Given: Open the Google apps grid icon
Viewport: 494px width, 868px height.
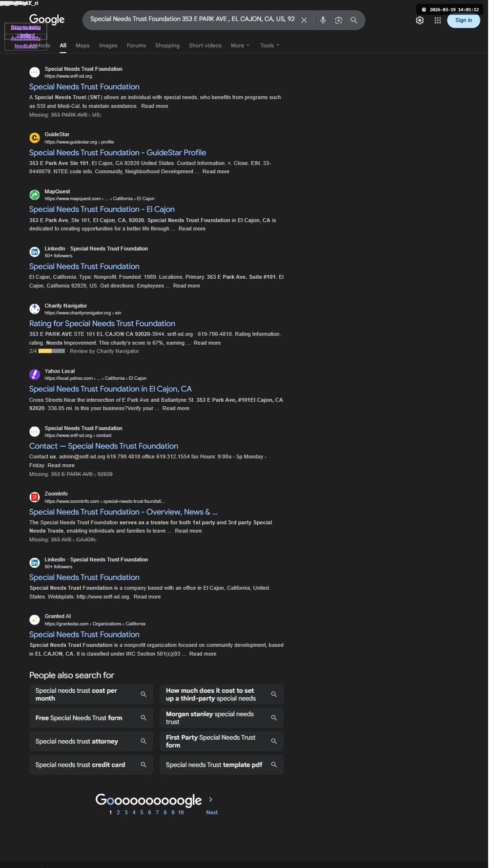Looking at the screenshot, I should coord(437,20).
